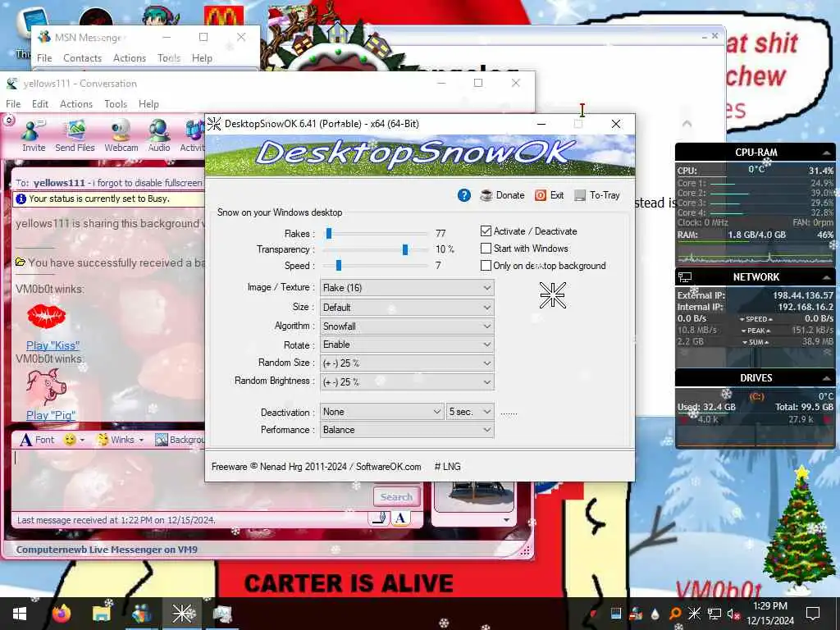Click status info icon in Busy notice
This screenshot has width=840, height=630.
(21, 199)
